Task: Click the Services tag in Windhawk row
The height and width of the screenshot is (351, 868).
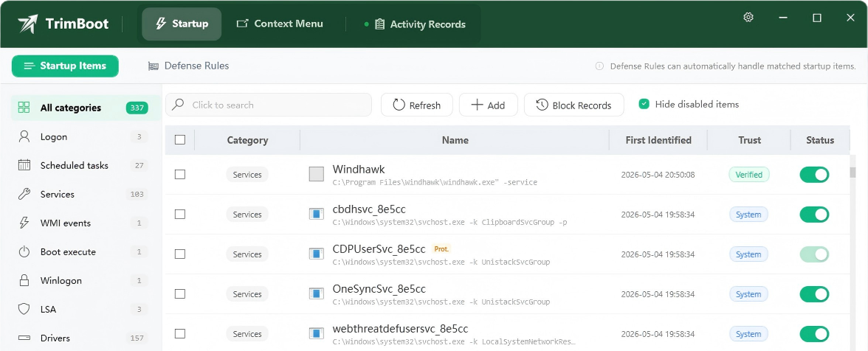Action: click(247, 175)
